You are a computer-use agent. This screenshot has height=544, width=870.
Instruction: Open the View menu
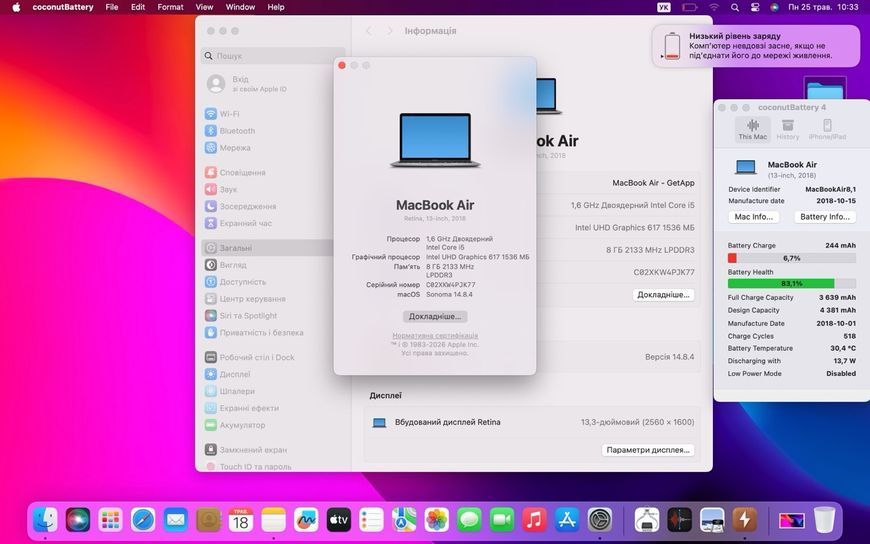204,7
